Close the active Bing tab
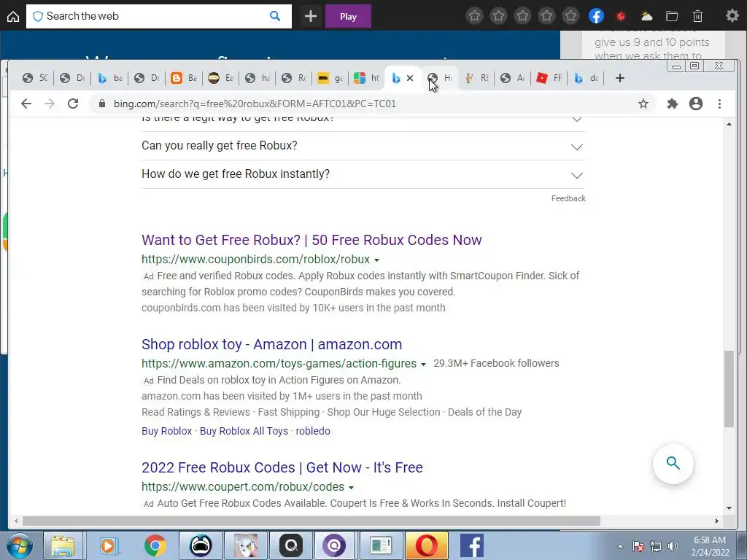 410,78
